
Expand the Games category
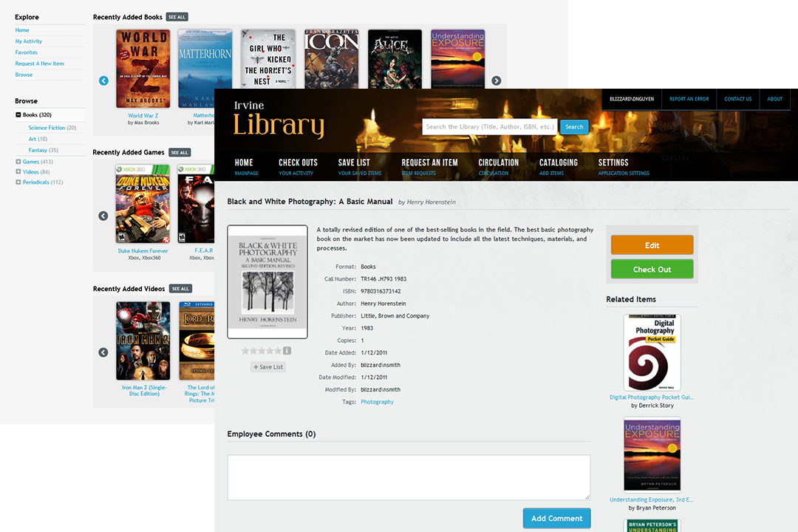click(18, 162)
